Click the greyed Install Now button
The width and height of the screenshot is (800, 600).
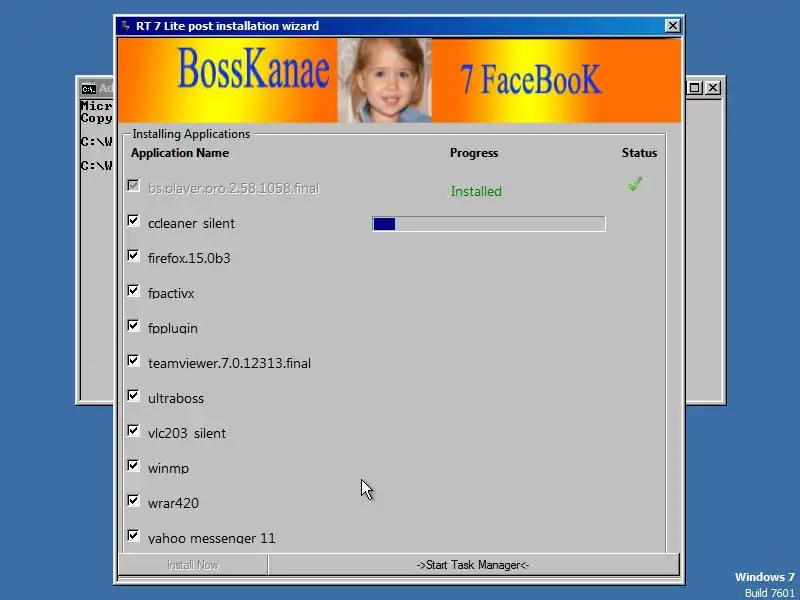pyautogui.click(x=193, y=565)
